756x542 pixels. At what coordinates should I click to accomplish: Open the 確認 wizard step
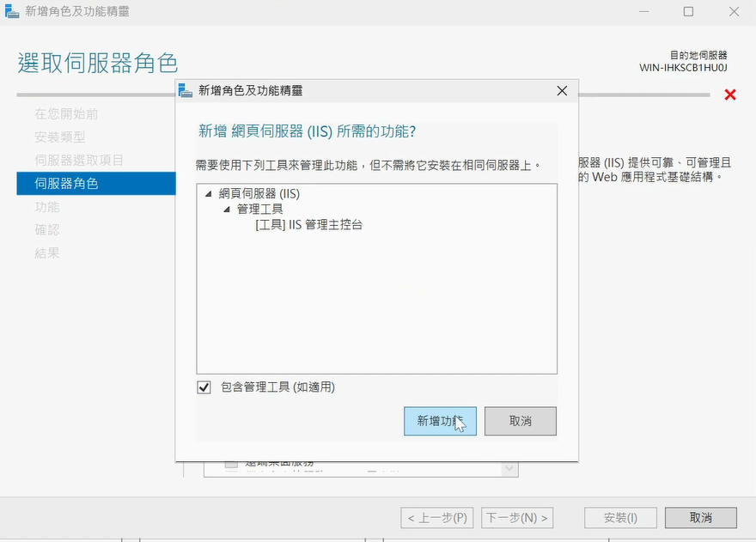tap(47, 230)
